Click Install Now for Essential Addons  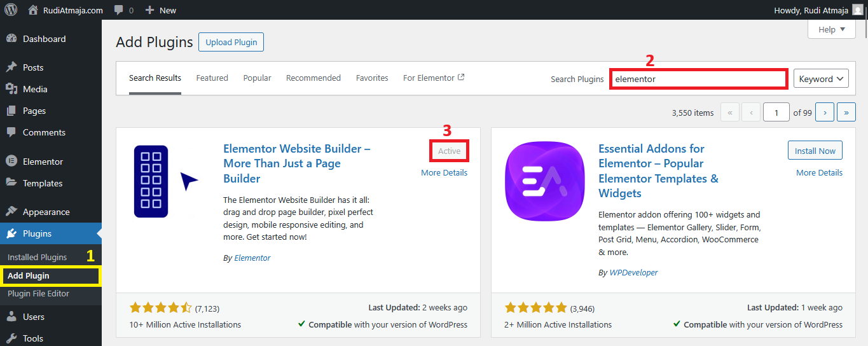click(815, 151)
